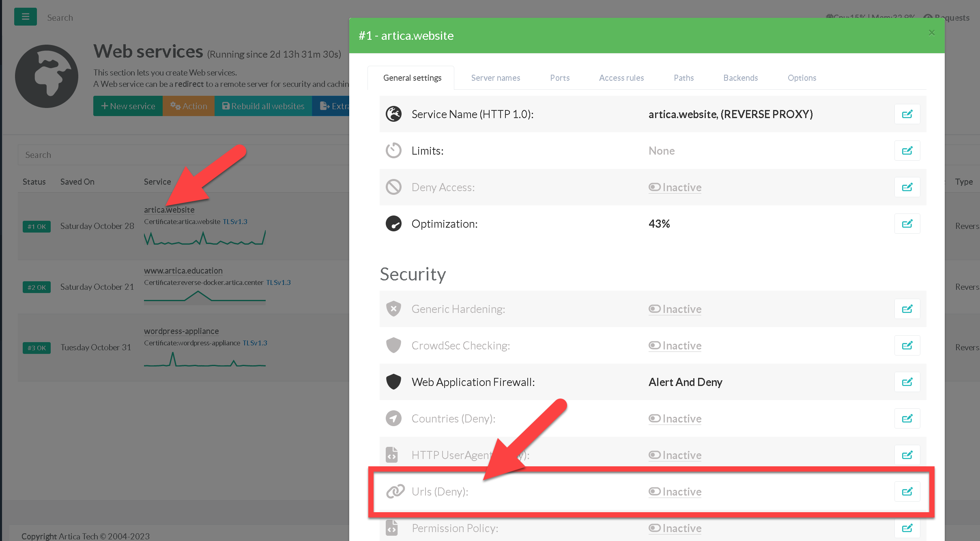980x541 pixels.
Task: Toggle Deny Access Inactive switch
Action: pos(675,187)
